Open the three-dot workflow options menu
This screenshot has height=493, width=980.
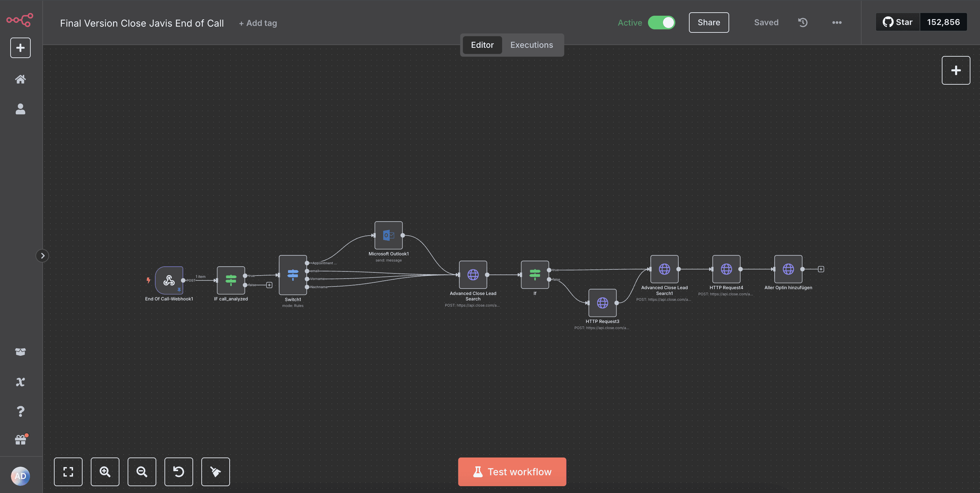point(837,23)
